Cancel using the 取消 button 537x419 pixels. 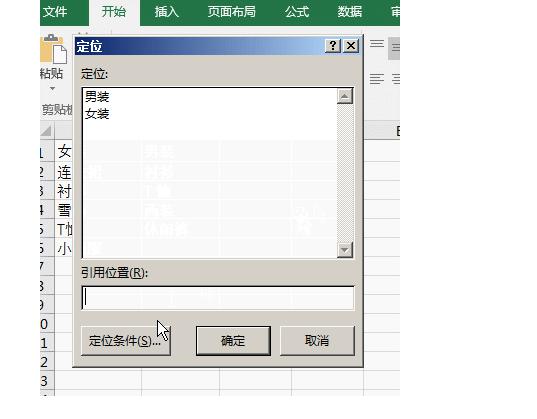(317, 341)
